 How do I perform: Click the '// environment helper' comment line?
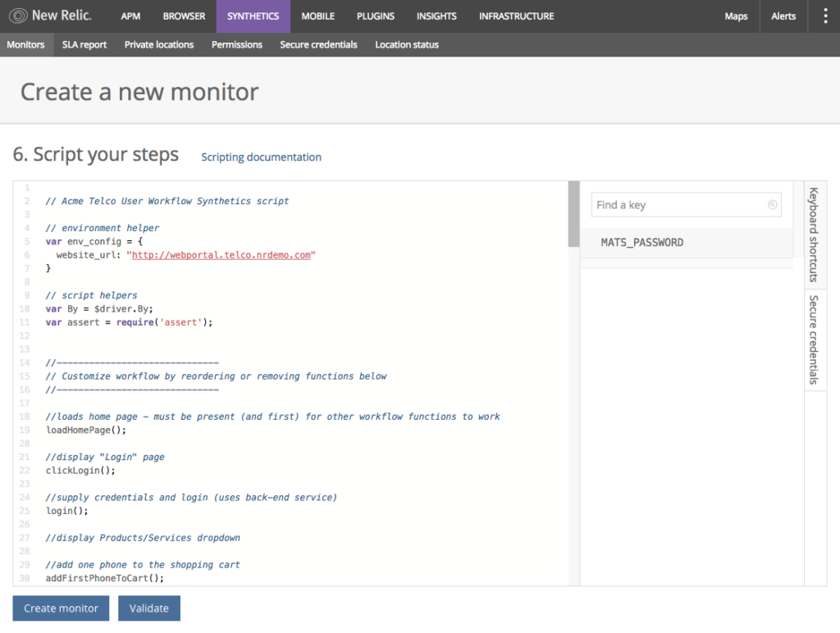pos(103,228)
